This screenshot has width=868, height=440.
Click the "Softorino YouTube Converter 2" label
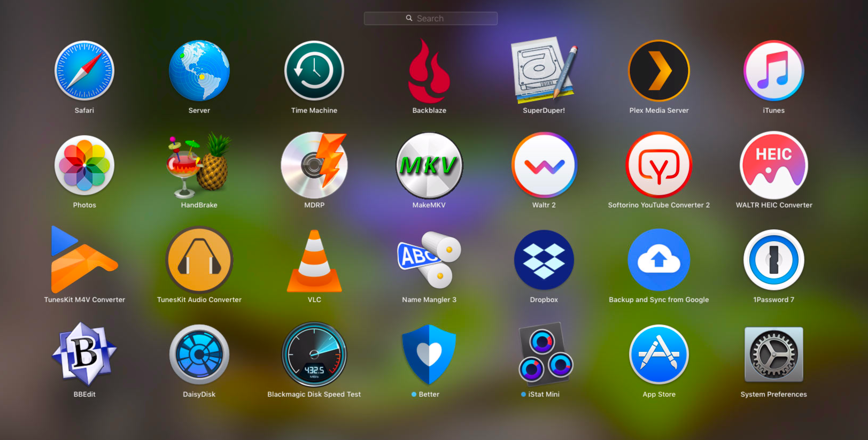[659, 205]
